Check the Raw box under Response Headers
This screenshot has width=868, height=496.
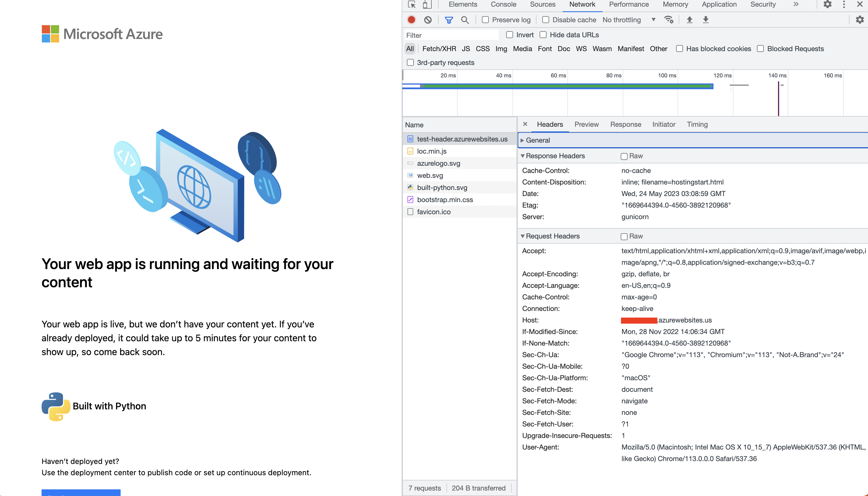coord(624,156)
